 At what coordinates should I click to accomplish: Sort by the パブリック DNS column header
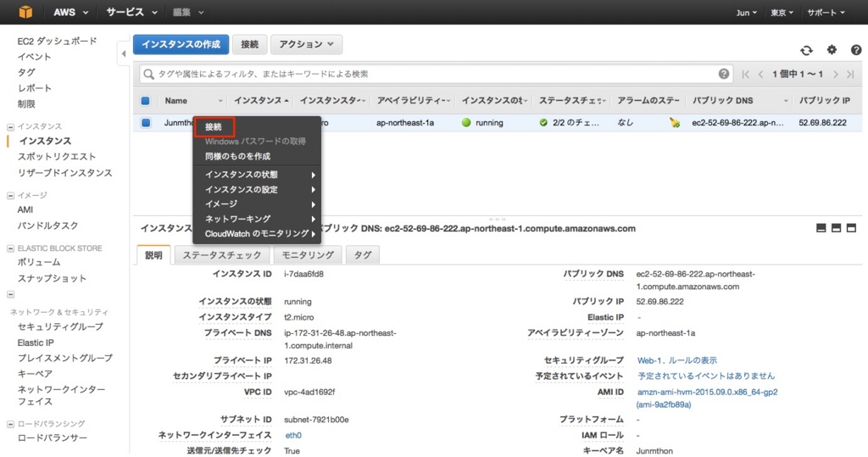722,101
